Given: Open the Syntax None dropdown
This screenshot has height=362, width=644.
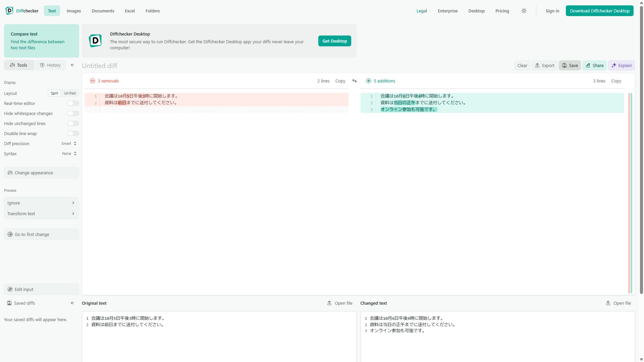Looking at the screenshot, I should coord(69,154).
